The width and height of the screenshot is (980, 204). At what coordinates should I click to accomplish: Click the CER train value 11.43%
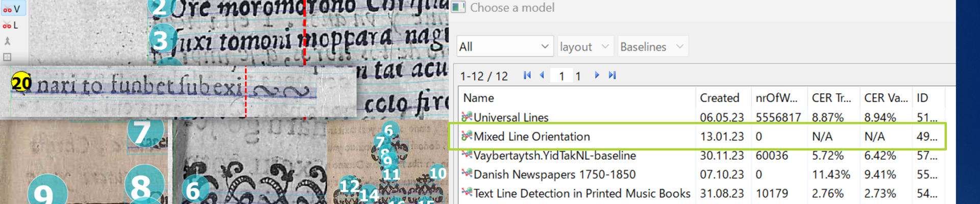click(x=831, y=174)
